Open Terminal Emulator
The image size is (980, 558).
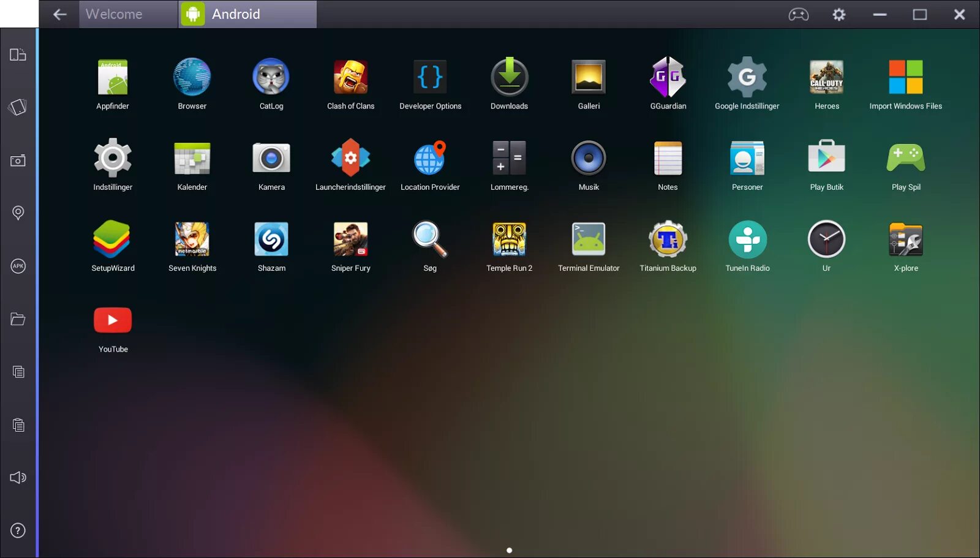point(589,239)
